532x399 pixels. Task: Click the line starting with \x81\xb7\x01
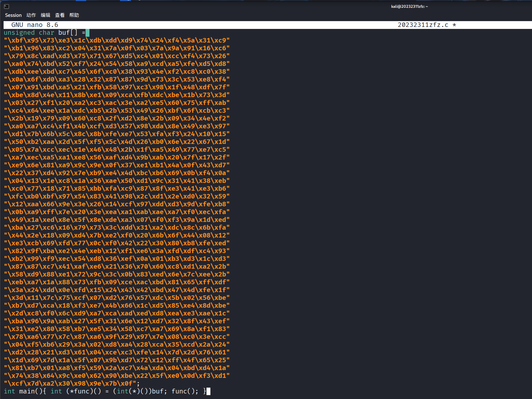[117, 368]
